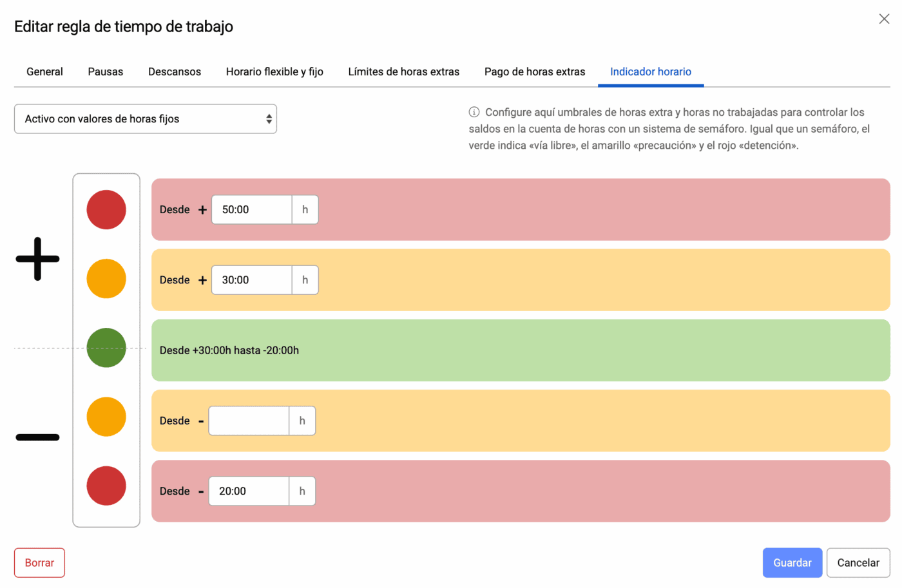
Task: Click the info icon beside the description
Action: 474,112
